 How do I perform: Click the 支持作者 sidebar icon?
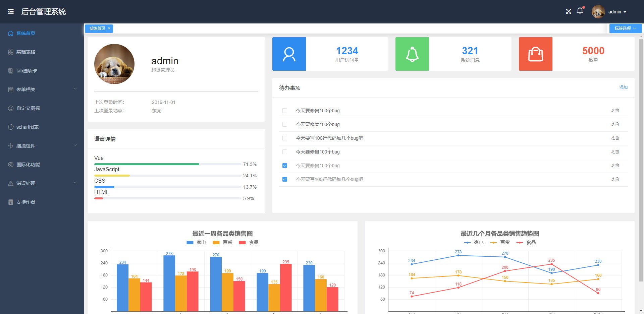(11, 202)
